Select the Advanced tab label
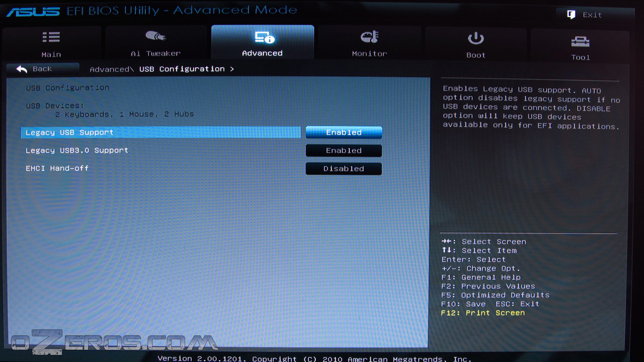The height and width of the screenshot is (362, 644). click(262, 53)
